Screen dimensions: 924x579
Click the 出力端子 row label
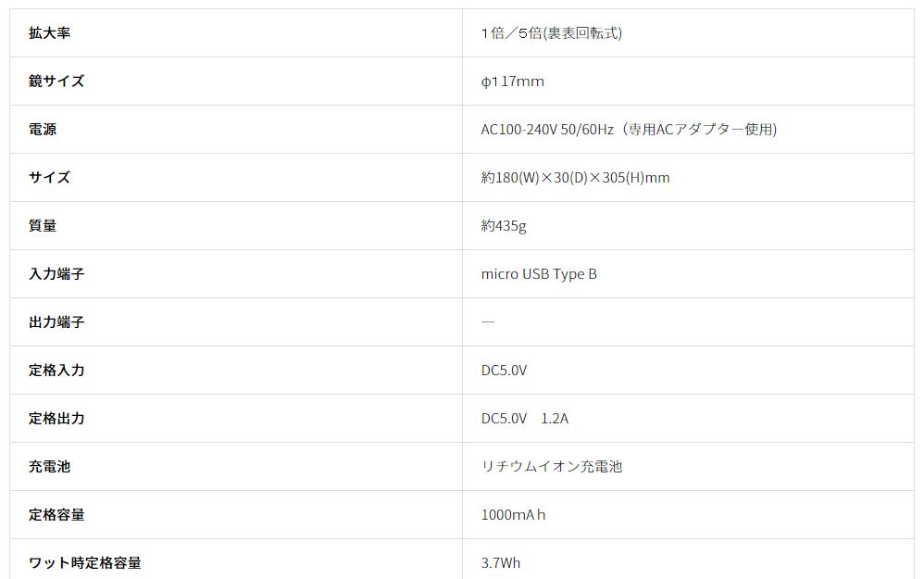click(56, 322)
